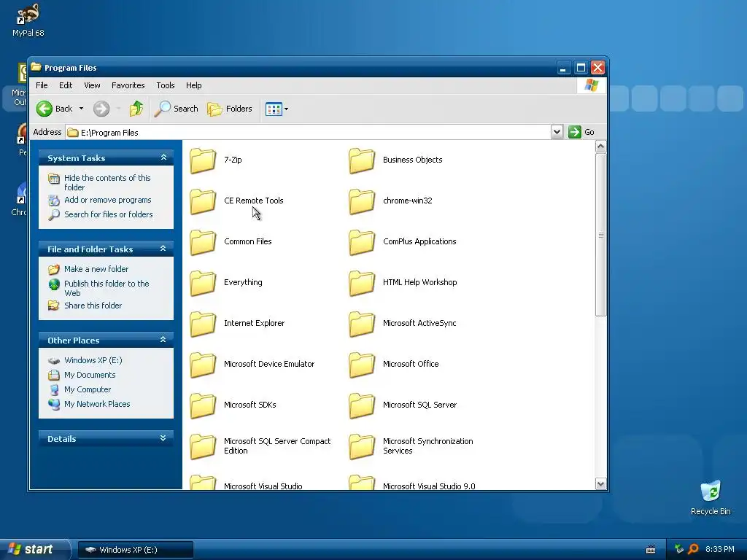
Task: Select the Internet Explorer folder icon
Action: coord(203,323)
